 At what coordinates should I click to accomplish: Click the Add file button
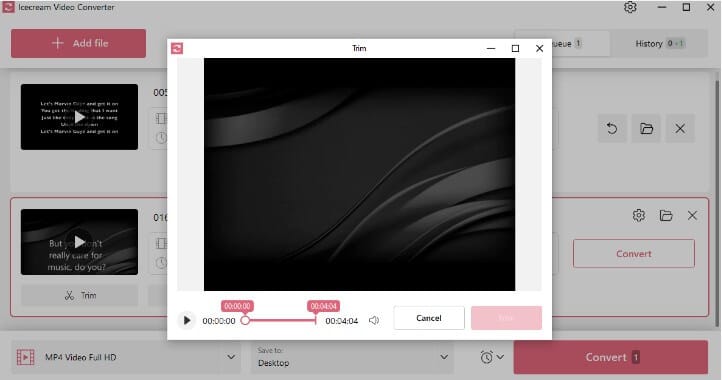pyautogui.click(x=79, y=43)
